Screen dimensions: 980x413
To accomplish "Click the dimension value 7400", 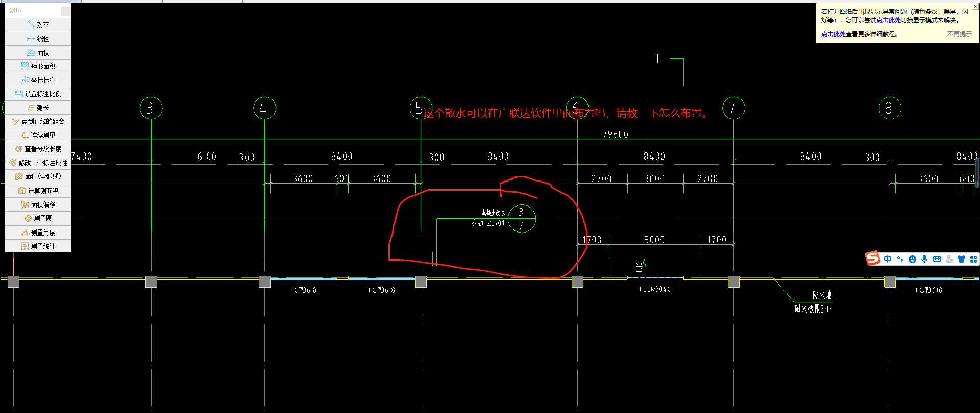I will coord(82,157).
